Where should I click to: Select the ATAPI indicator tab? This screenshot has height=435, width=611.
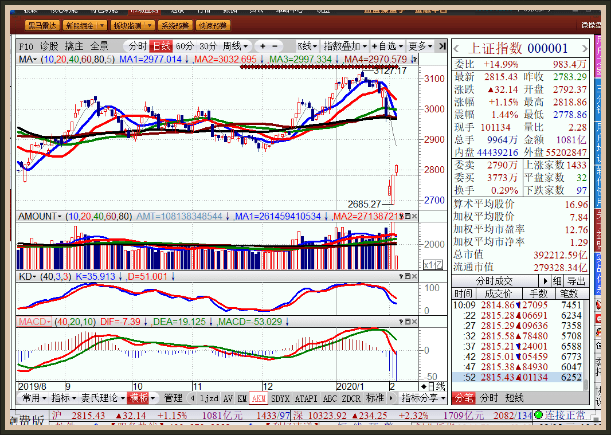[306, 398]
